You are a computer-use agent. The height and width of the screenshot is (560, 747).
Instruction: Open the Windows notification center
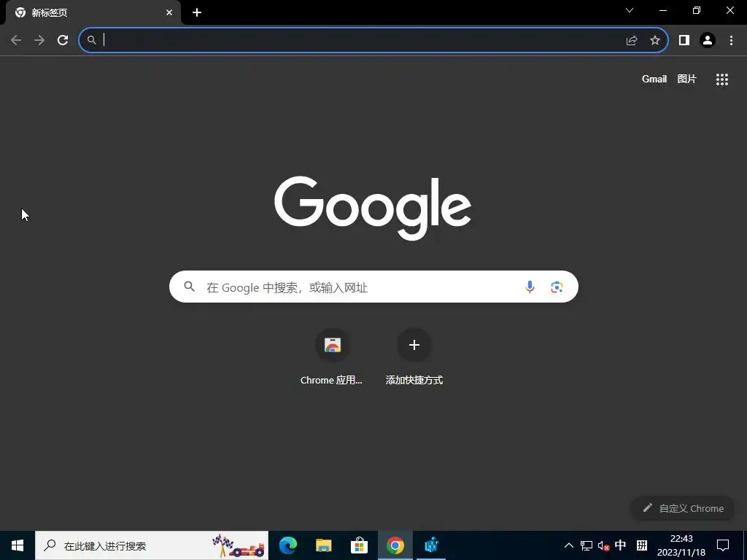point(723,545)
